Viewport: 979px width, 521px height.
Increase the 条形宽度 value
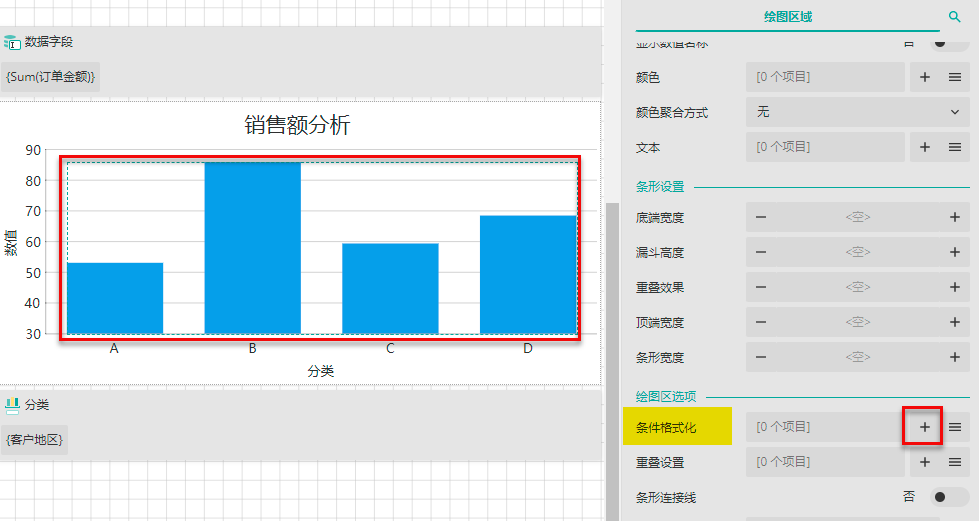954,357
